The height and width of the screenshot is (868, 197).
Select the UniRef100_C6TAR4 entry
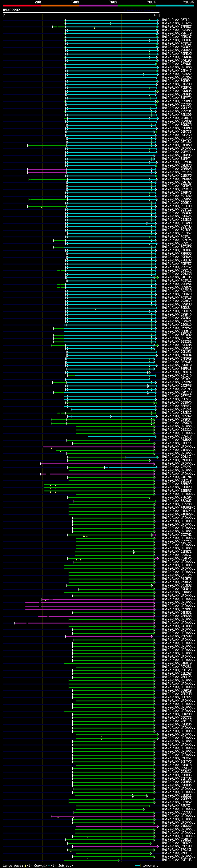(x=176, y=379)
